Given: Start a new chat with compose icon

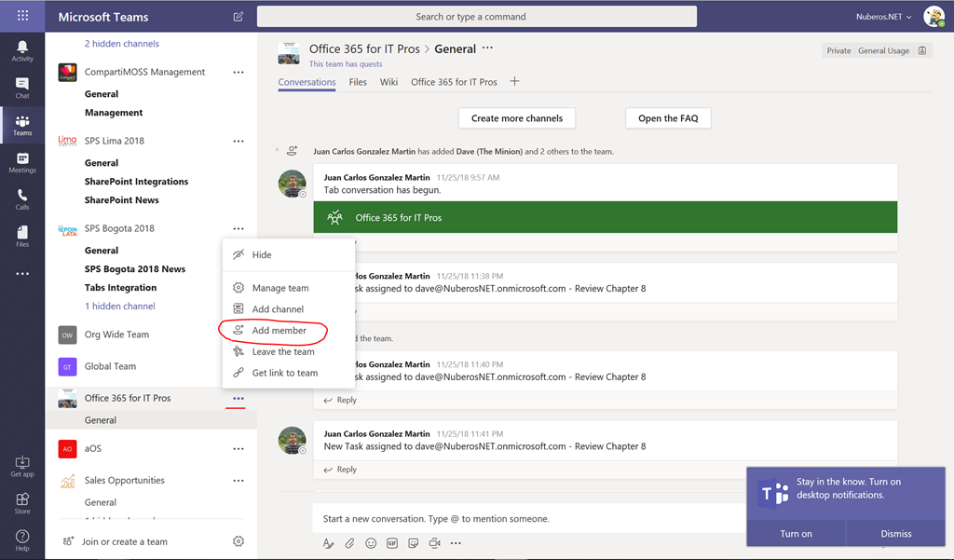Looking at the screenshot, I should point(238,17).
